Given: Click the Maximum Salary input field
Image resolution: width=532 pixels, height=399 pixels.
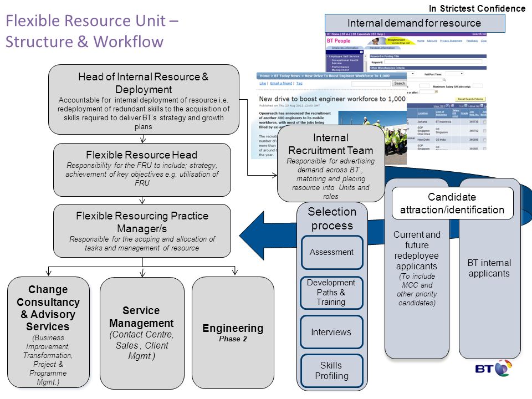Looking at the screenshot, I should 478,86.
